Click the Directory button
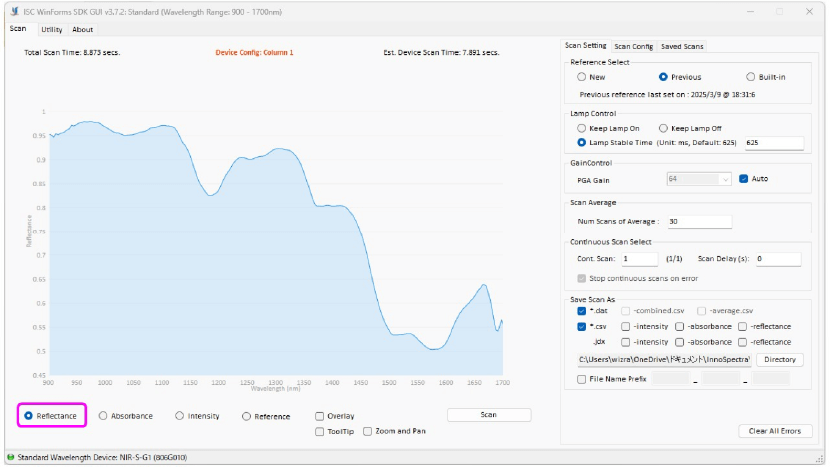This screenshot has width=830, height=467. tap(779, 359)
